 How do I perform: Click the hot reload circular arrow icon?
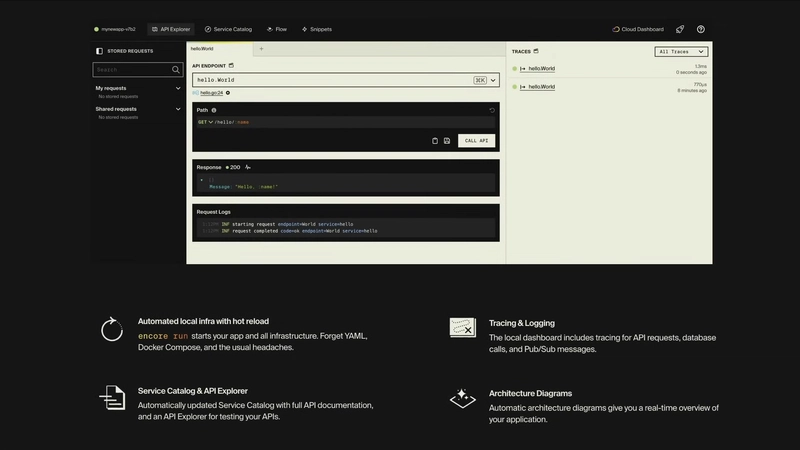coord(112,329)
